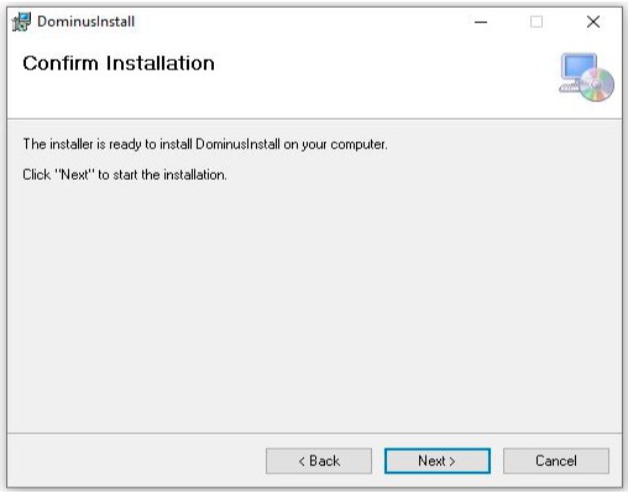Minimize the DominusInstall window
Viewport: 630px width, 495px height.
[x=481, y=22]
